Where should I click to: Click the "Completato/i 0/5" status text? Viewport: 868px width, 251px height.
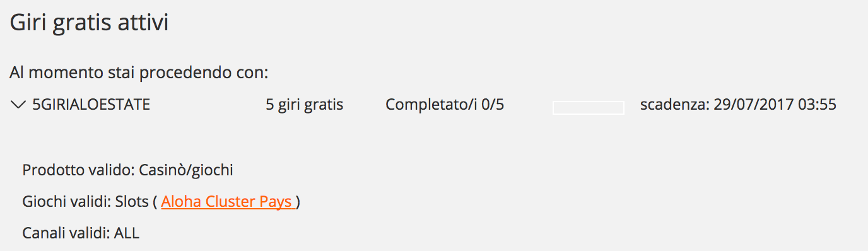[x=445, y=105]
